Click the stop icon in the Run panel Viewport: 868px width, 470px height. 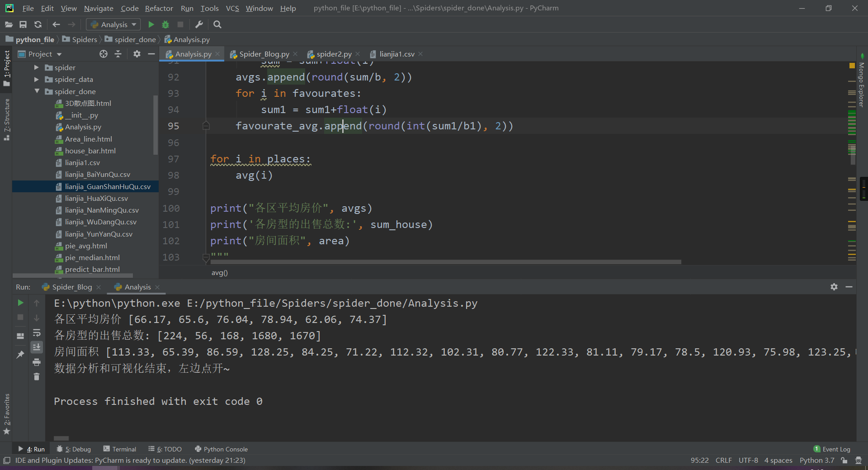(x=20, y=317)
